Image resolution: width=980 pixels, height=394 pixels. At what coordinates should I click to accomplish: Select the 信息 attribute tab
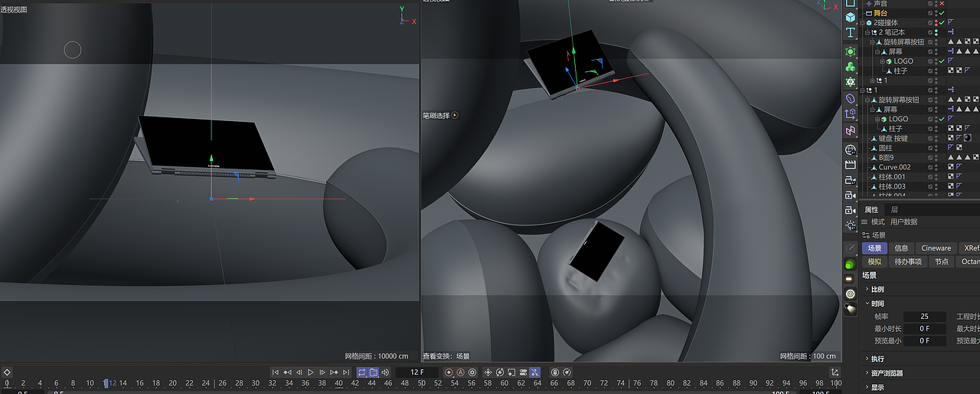click(x=901, y=248)
